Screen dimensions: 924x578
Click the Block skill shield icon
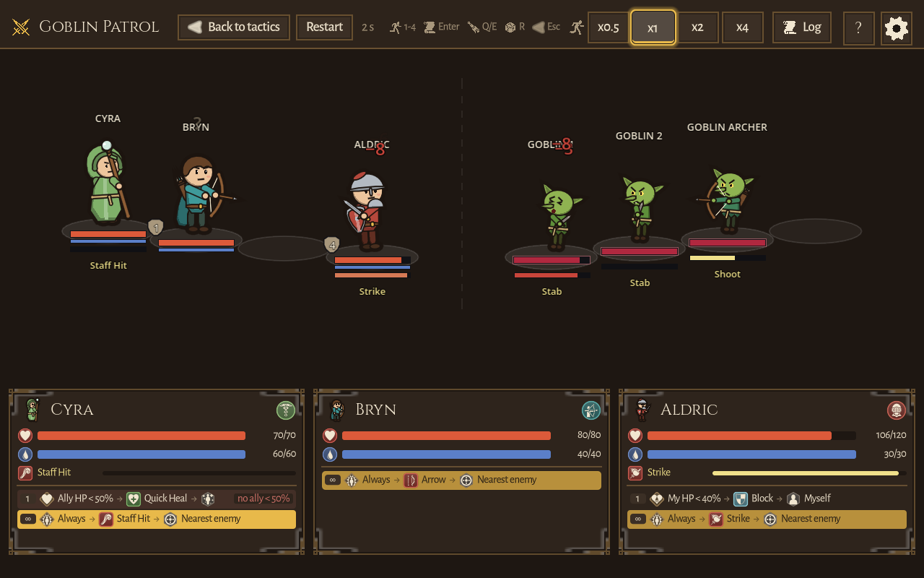tap(741, 499)
